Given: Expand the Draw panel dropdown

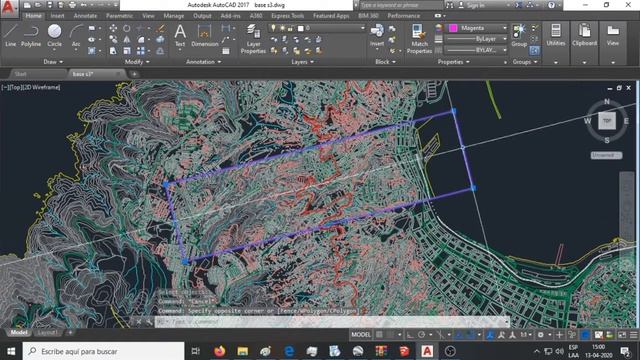Looking at the screenshot, I should (x=53, y=62).
